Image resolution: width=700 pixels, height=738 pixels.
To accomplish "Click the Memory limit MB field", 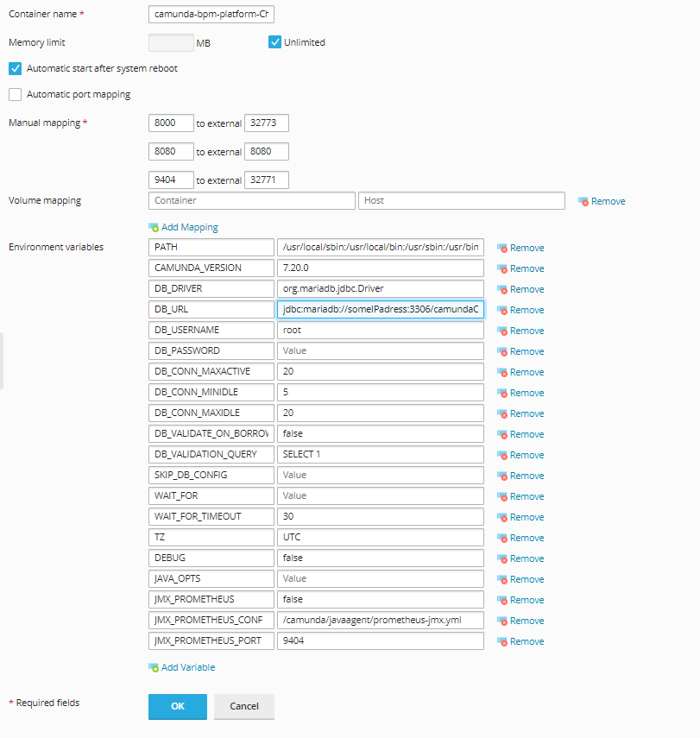I will click(171, 42).
